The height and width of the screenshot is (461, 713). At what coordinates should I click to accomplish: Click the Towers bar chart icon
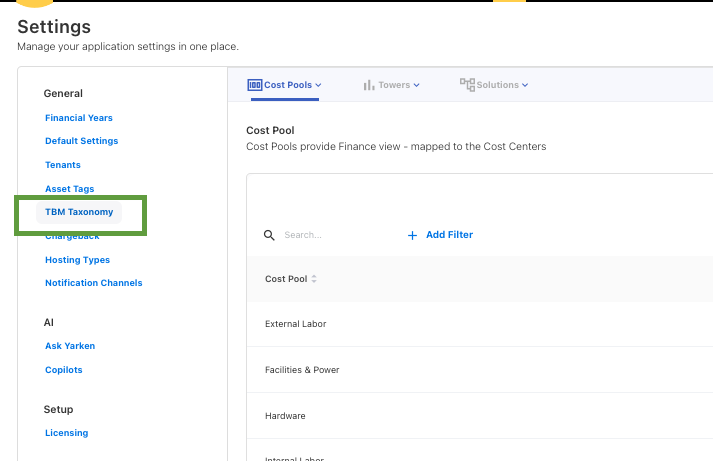369,85
